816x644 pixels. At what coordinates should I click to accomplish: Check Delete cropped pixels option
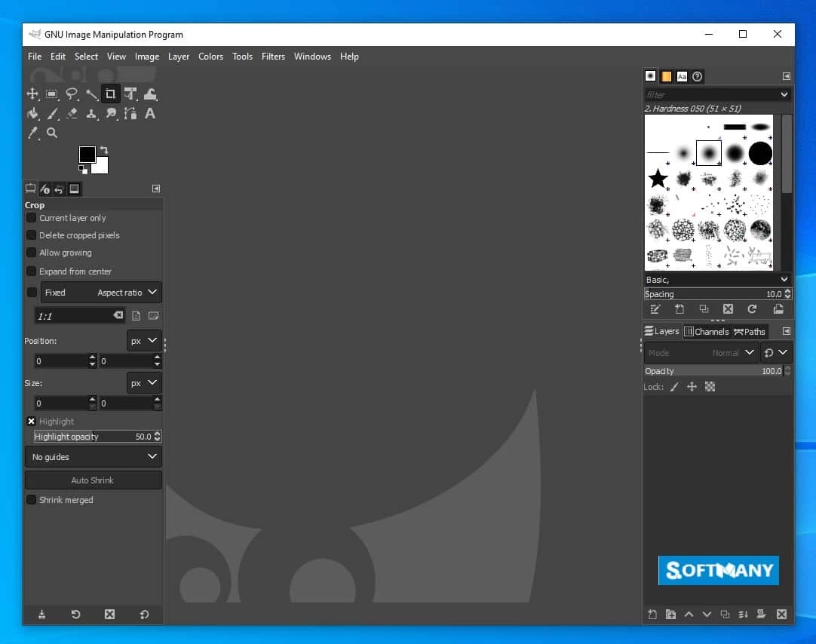(32, 235)
